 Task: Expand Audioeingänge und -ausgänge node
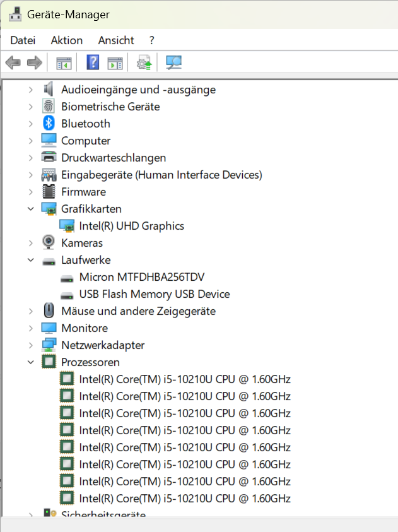[x=31, y=90]
